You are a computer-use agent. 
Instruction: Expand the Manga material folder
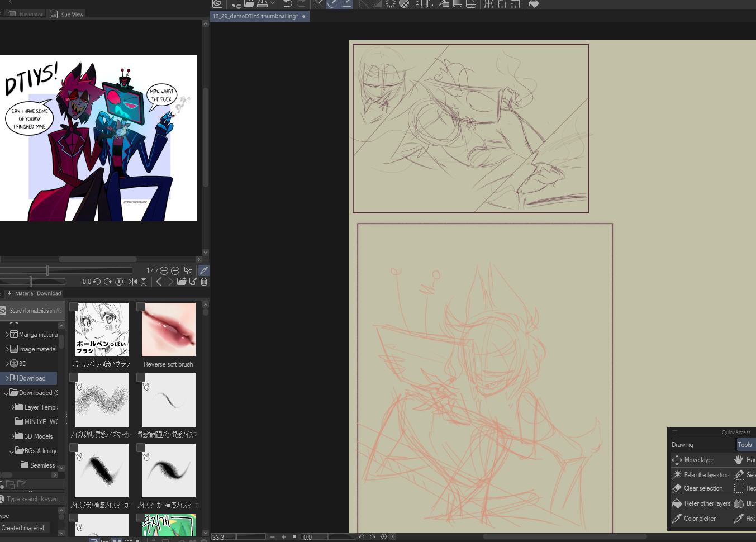tap(7, 335)
